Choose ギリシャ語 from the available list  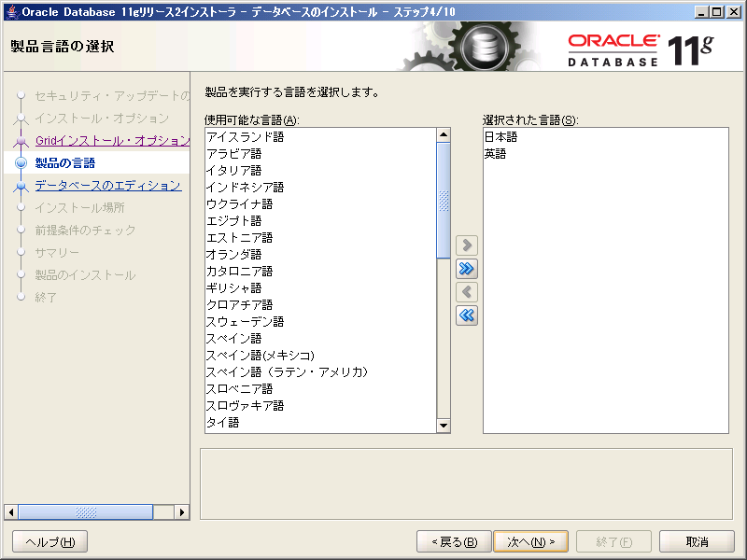[233, 288]
